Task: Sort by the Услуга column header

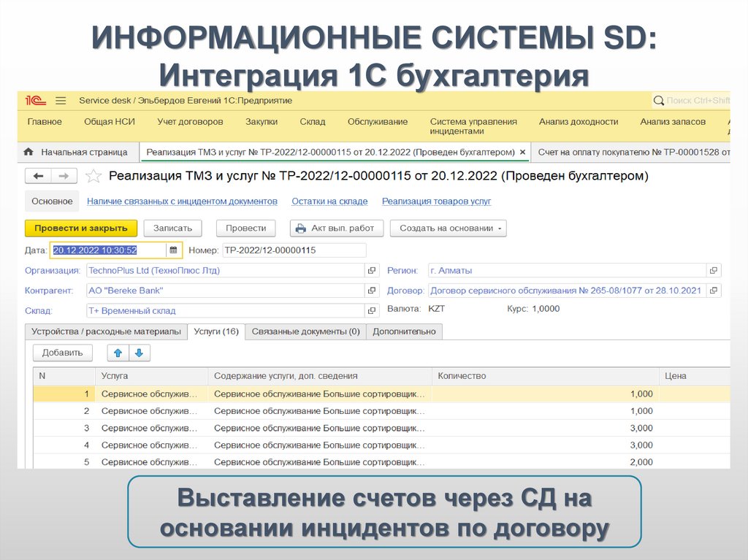Action: coord(152,376)
